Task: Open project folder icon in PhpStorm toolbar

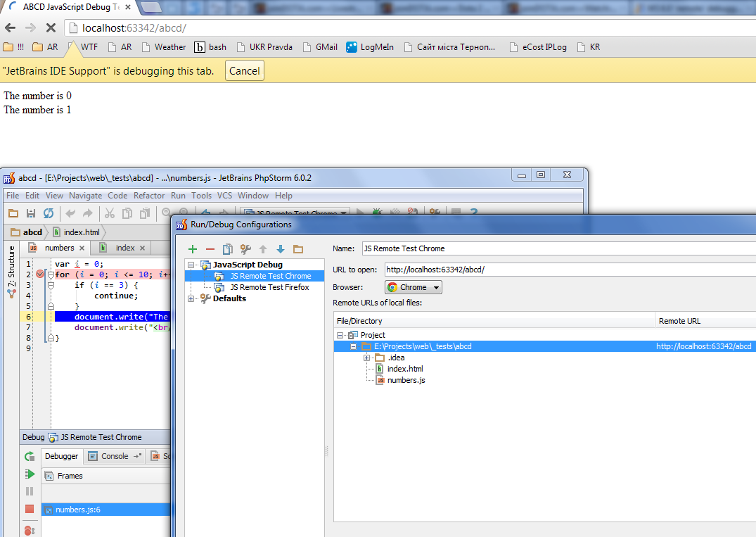Action: (x=13, y=213)
